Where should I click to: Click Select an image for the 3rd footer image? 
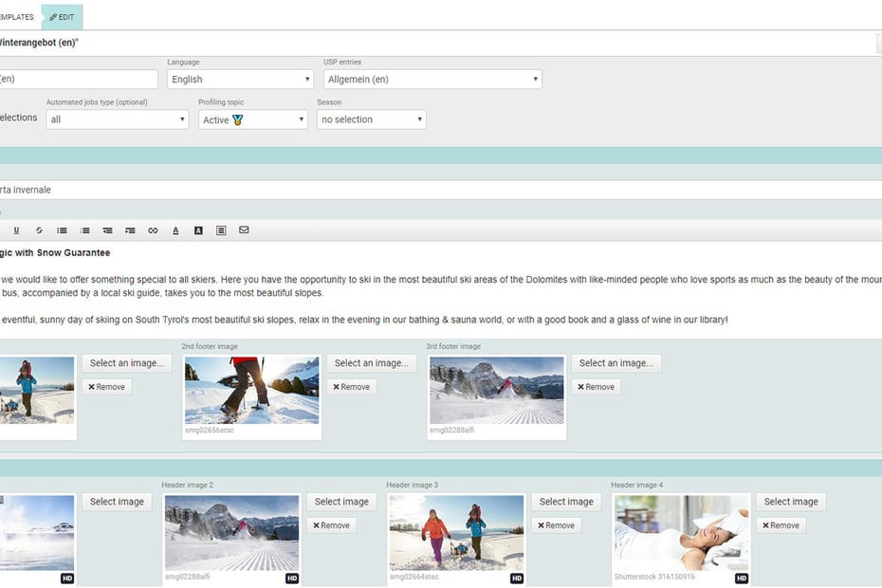(x=616, y=363)
